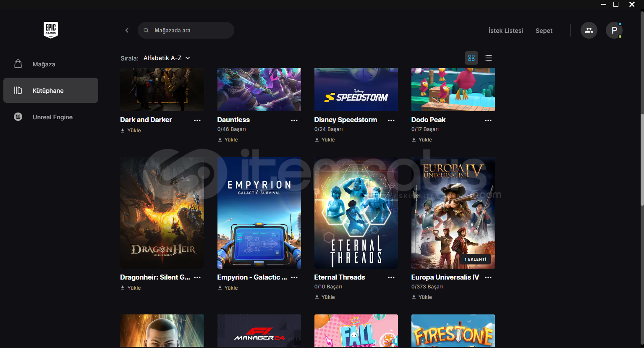Expand the Alfabetik A-Z sort dropdown
Screen dimensions: 644x348
[167, 58]
